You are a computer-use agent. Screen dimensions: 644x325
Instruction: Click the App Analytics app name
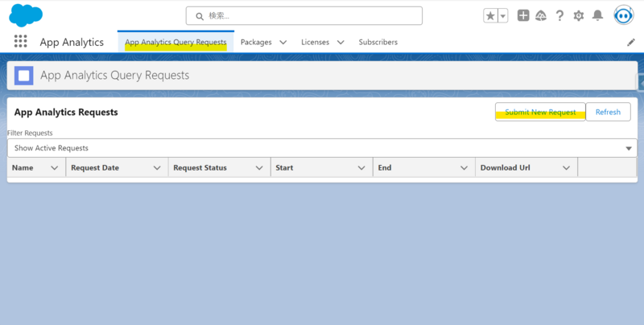(x=72, y=43)
